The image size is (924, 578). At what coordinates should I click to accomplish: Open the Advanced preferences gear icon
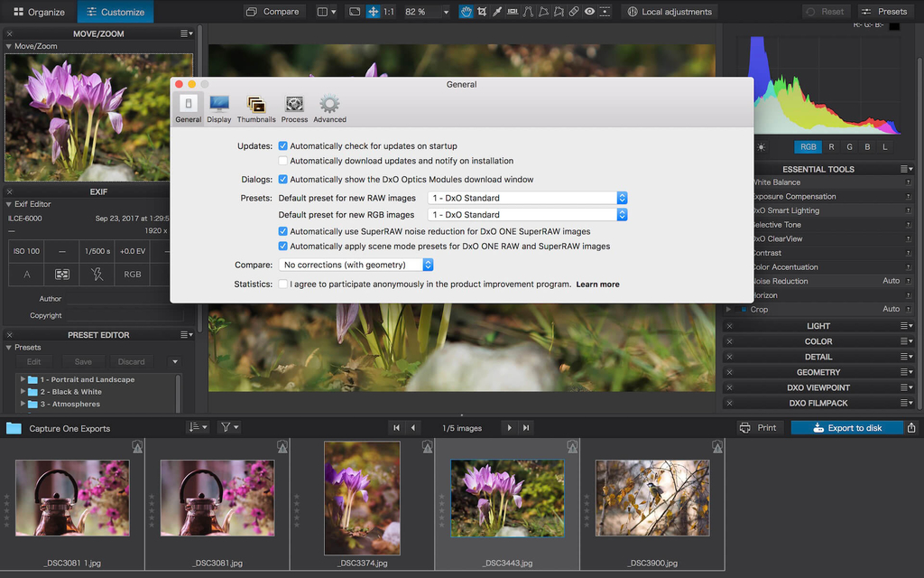pos(329,108)
